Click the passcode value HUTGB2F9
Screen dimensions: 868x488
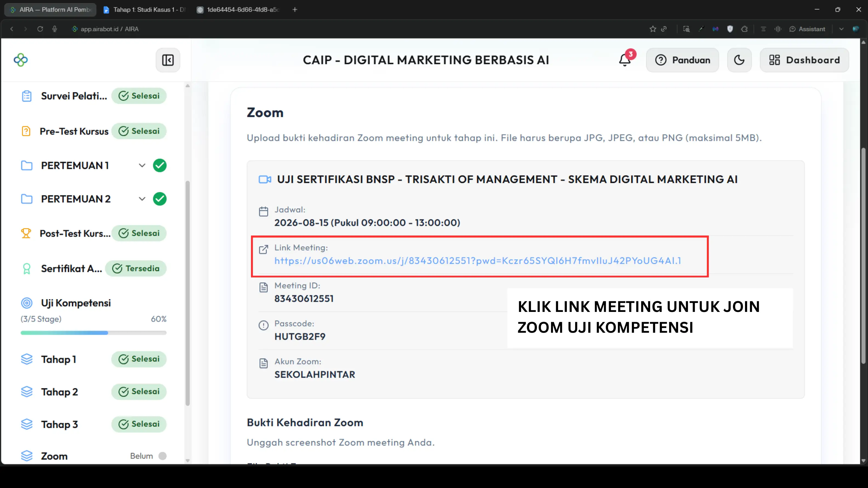pos(300,337)
